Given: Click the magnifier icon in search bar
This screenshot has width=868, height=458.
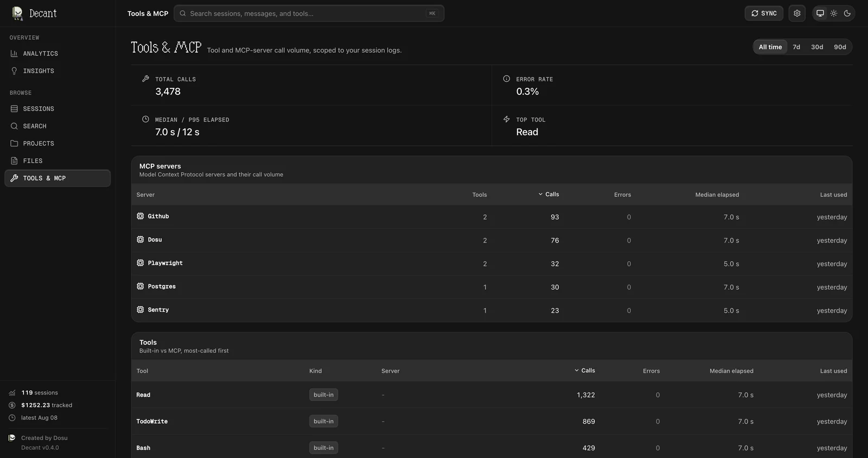Looking at the screenshot, I should [x=183, y=14].
